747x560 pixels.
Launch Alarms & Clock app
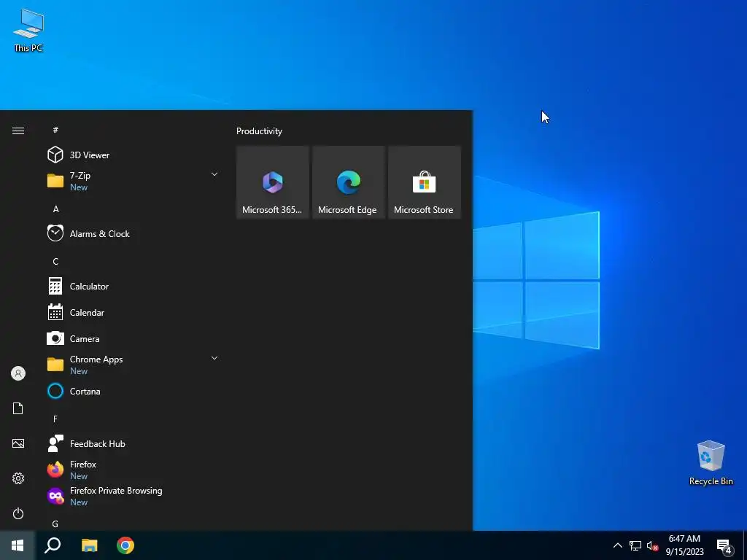pos(133,233)
